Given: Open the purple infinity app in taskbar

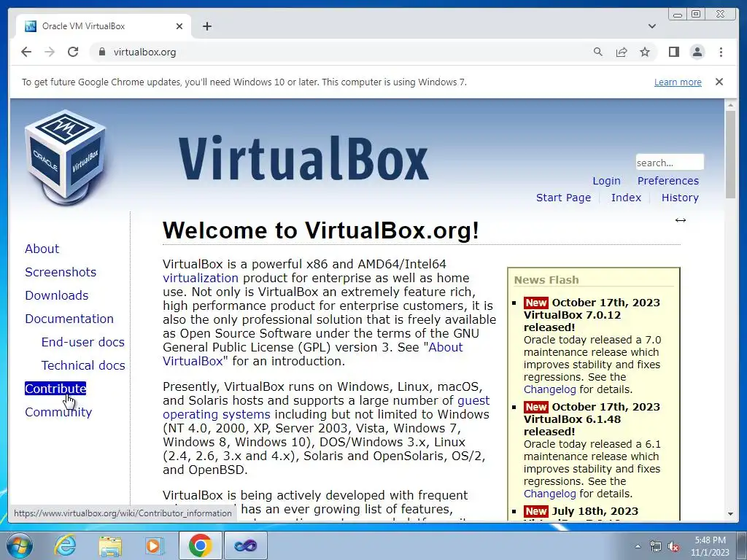Looking at the screenshot, I should (245, 545).
